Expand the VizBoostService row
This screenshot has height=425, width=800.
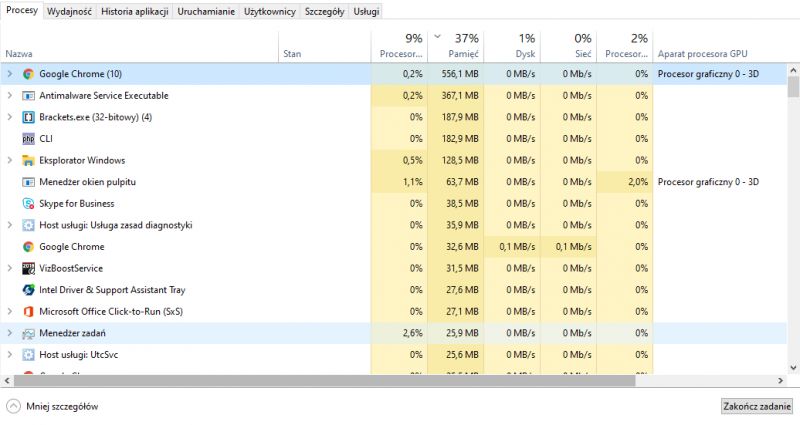tap(10, 268)
